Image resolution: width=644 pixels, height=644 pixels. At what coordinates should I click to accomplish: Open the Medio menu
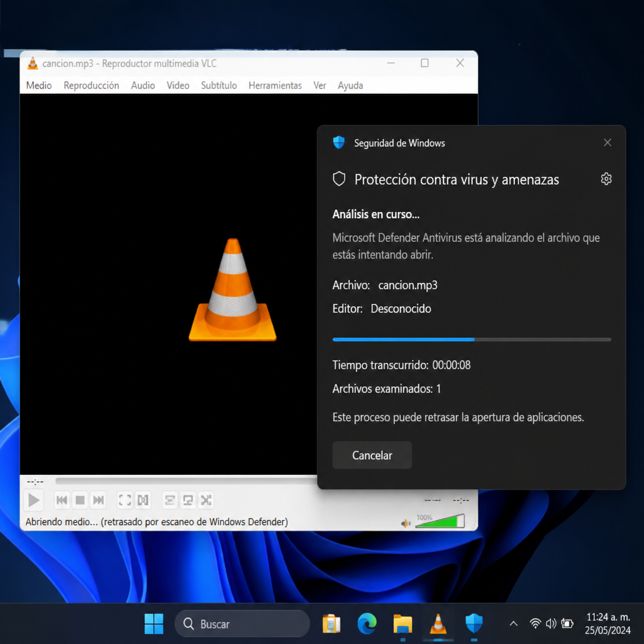click(x=39, y=86)
